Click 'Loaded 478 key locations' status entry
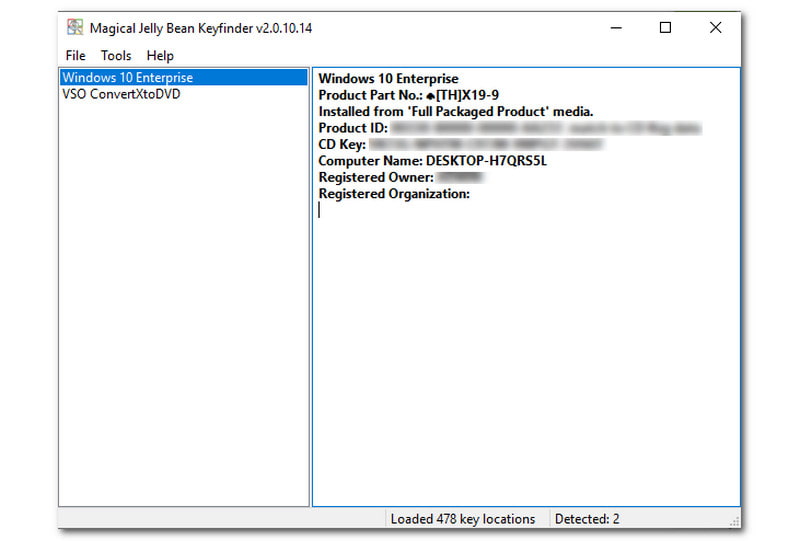Viewport: 800px width, 541px height. (x=463, y=519)
